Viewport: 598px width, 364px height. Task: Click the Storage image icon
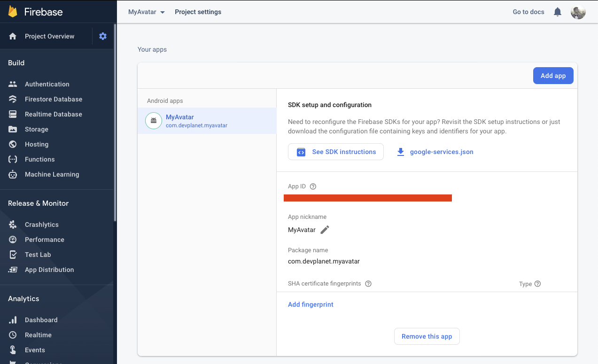coord(13,129)
